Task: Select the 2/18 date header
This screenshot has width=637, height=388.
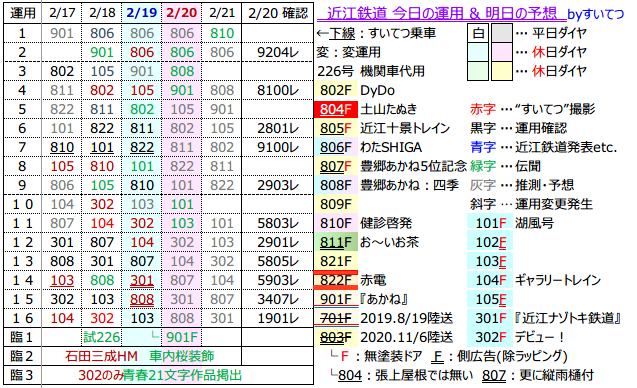Action: tap(102, 13)
